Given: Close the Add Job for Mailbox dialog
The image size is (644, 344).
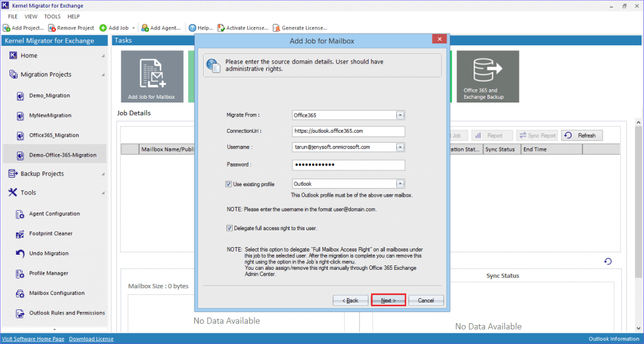Looking at the screenshot, I should pyautogui.click(x=440, y=39).
